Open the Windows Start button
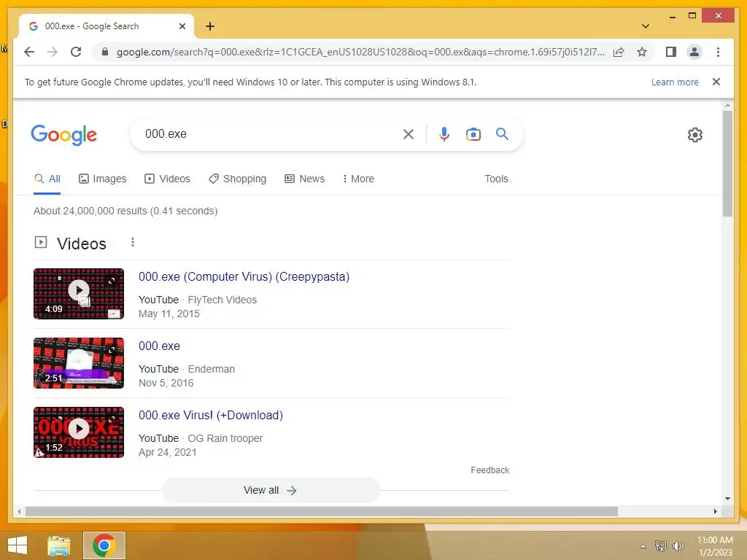747x560 pixels. pos(18,545)
